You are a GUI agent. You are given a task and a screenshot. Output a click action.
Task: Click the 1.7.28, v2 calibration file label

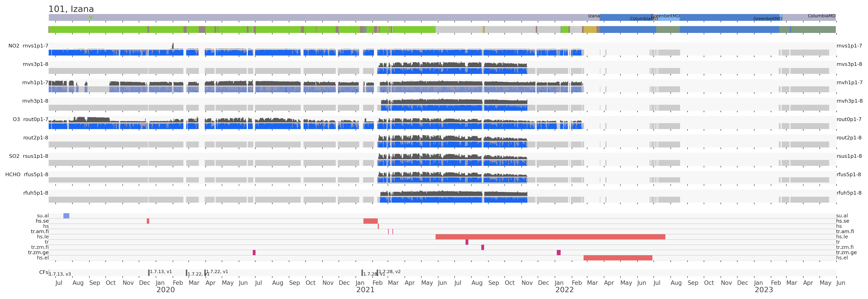390,272
